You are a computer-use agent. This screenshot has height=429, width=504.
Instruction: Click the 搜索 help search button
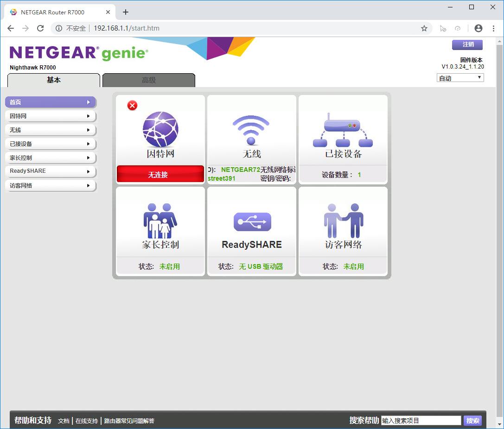click(x=472, y=421)
